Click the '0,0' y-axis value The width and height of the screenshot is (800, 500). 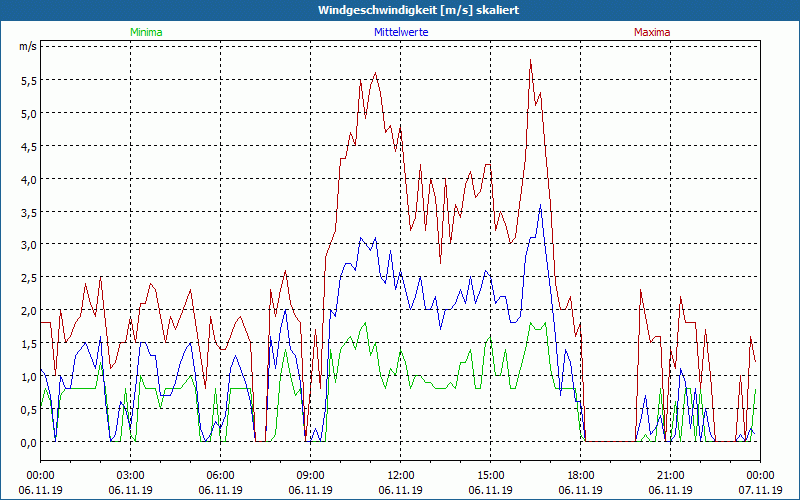point(29,442)
